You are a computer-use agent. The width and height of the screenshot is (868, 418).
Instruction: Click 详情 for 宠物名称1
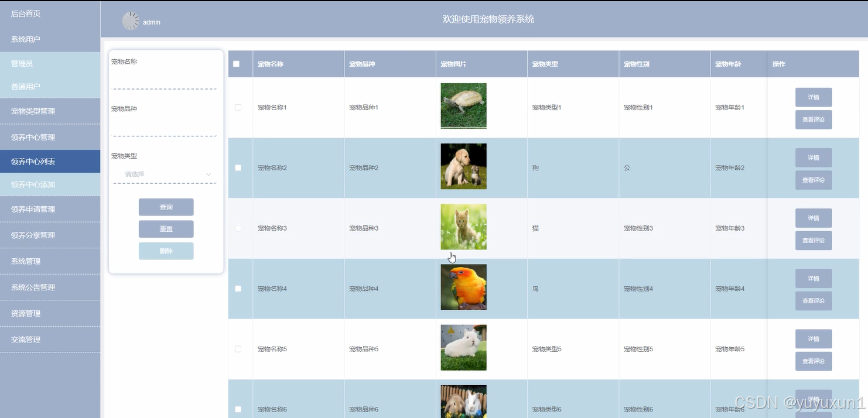[814, 97]
